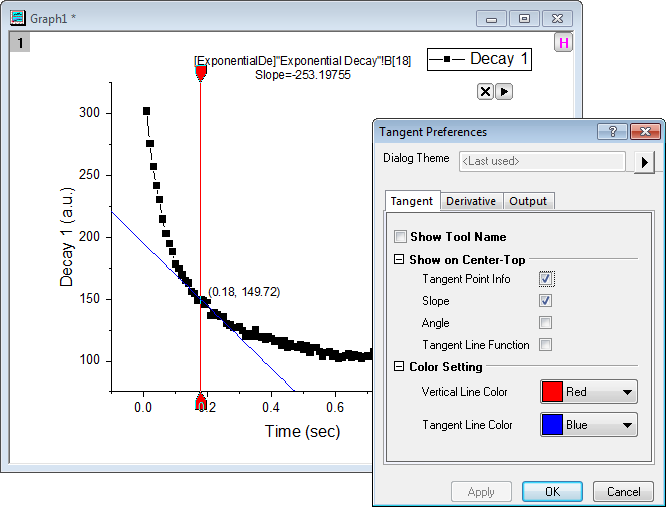Open the Tangent Line Color dropdown
The width and height of the screenshot is (666, 507).
click(588, 425)
